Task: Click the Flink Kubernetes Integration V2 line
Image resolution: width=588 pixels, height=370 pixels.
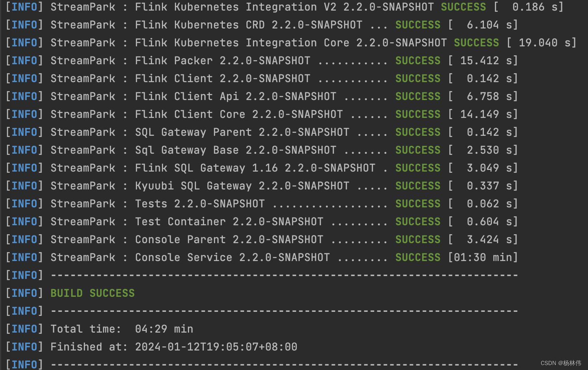Action: (x=285, y=7)
